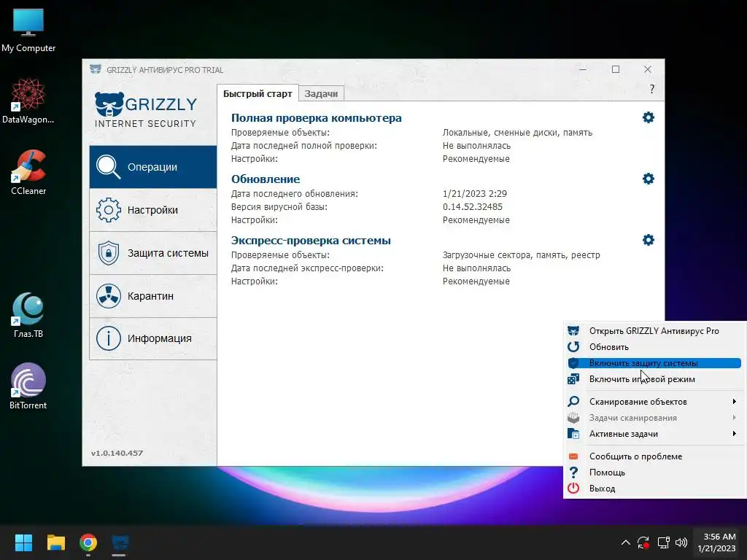Open Windows Start menu
Viewport: 747px width, 560px height.
(x=23, y=542)
